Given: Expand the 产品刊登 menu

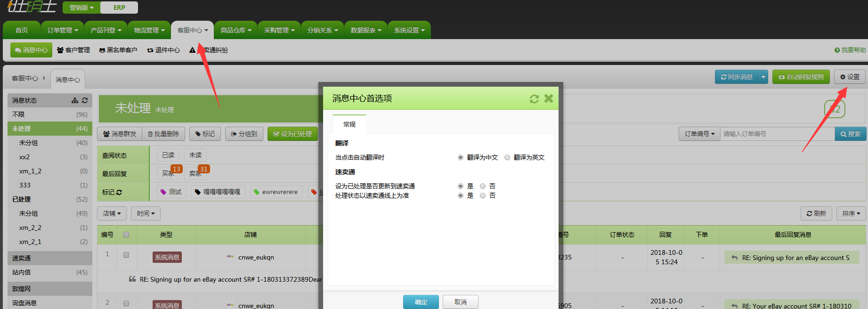Looking at the screenshot, I should click(106, 30).
